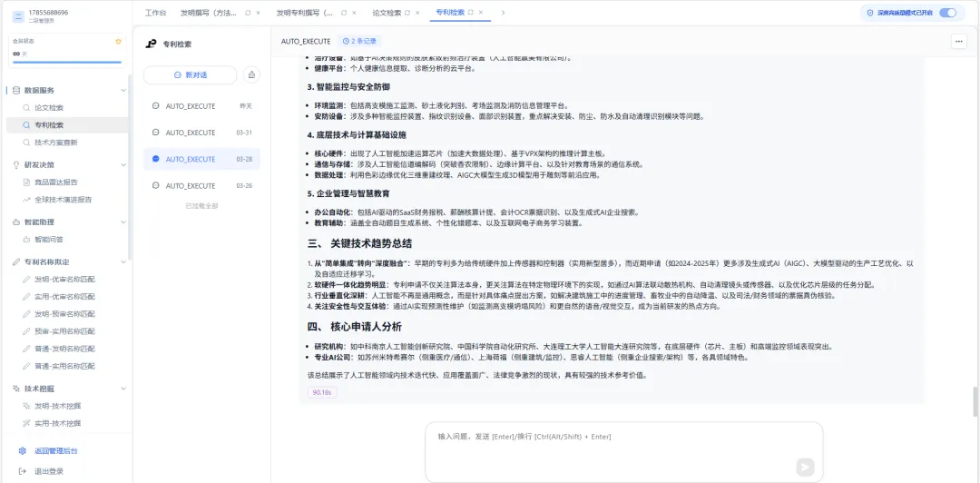This screenshot has width=980, height=483.
Task: Close the 专利检索 tab
Action: point(482,13)
